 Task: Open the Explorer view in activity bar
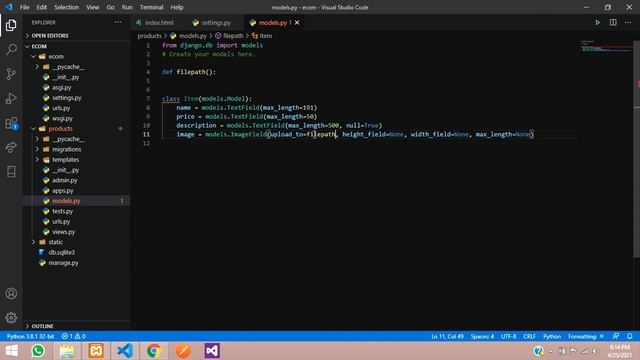(11, 25)
